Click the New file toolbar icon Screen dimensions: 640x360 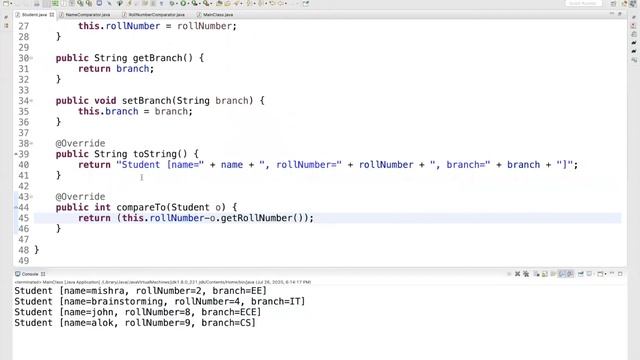pyautogui.click(x=5, y=3)
